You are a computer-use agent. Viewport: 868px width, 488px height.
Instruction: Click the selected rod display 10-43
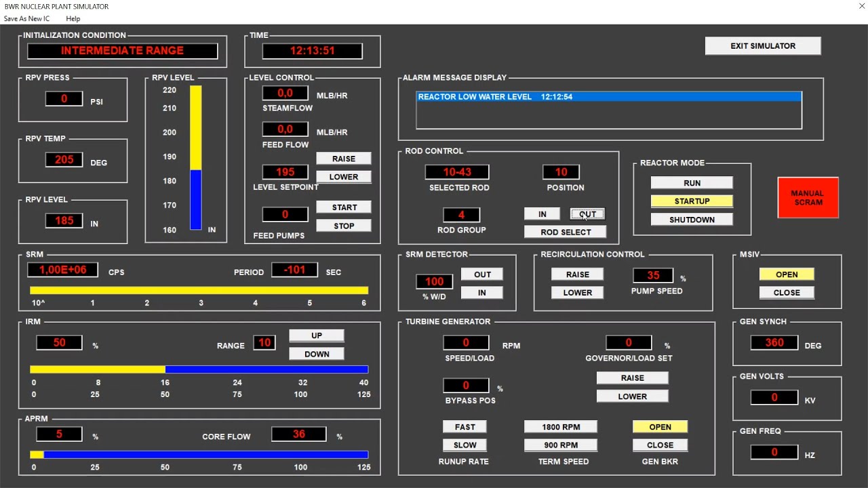(457, 172)
